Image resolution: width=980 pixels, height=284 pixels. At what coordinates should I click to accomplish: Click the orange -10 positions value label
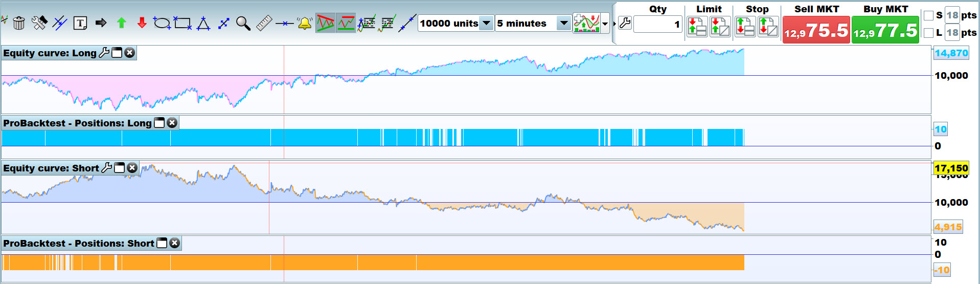(x=942, y=270)
